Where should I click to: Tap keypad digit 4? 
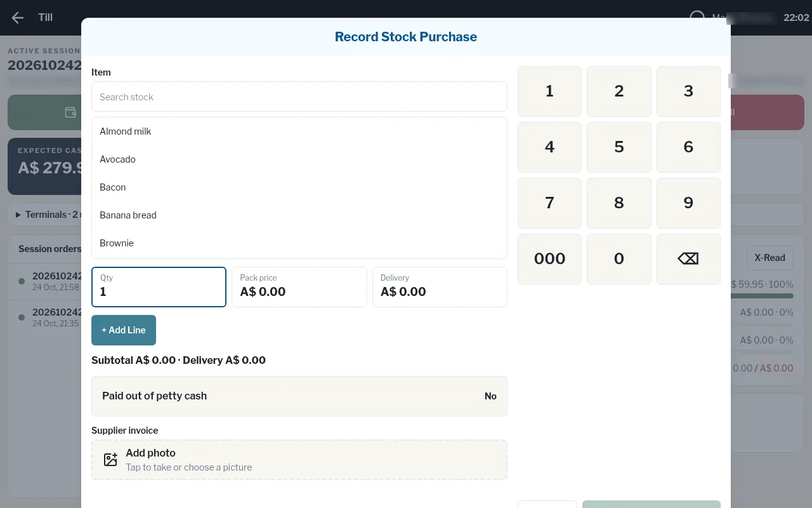click(x=549, y=147)
